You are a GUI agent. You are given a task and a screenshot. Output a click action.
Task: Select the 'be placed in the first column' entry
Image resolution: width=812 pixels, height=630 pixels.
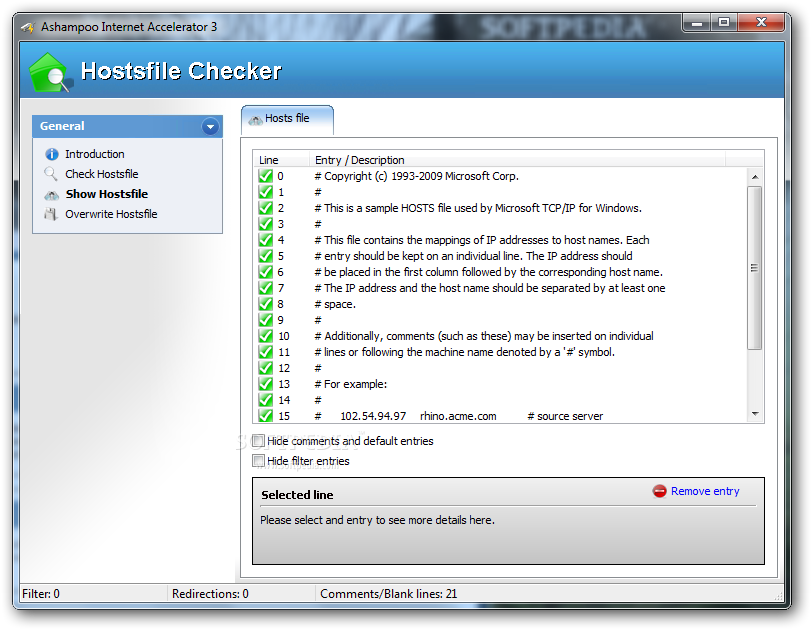(x=488, y=272)
